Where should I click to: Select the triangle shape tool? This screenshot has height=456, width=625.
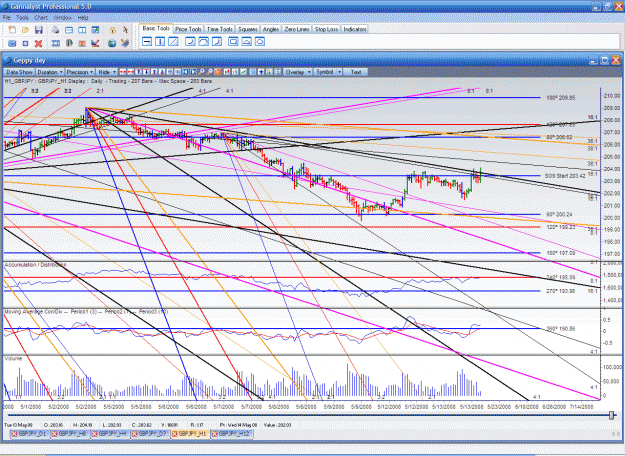[x=246, y=41]
